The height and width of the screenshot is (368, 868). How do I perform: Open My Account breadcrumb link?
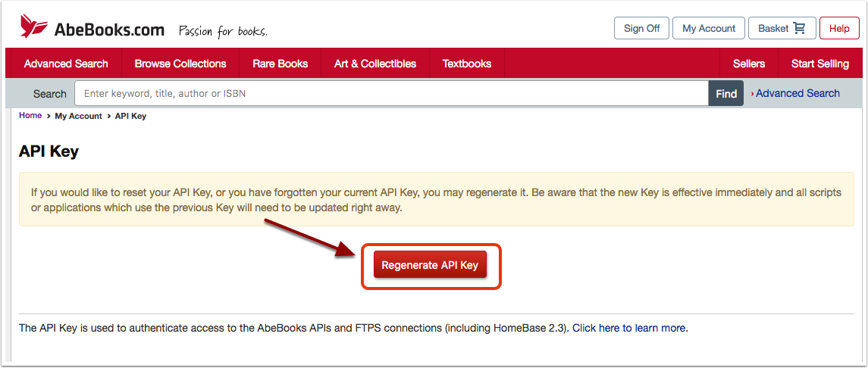tap(79, 116)
